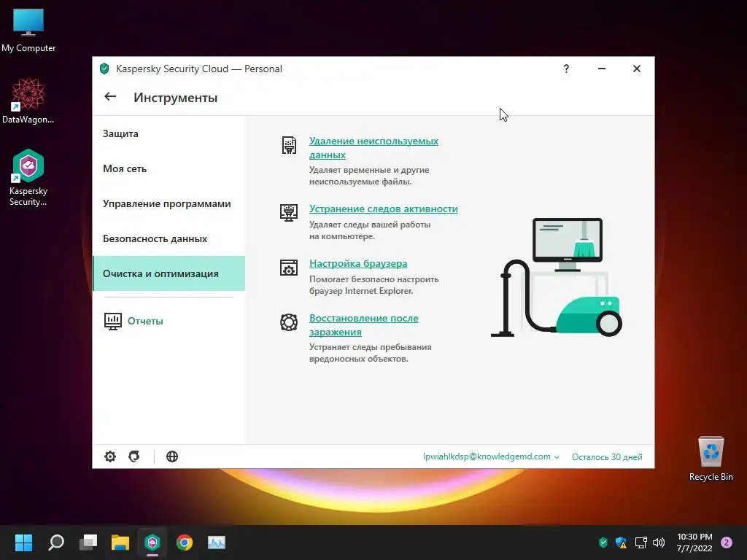Open notification center badge
The width and height of the screenshot is (747, 560).
point(727,542)
